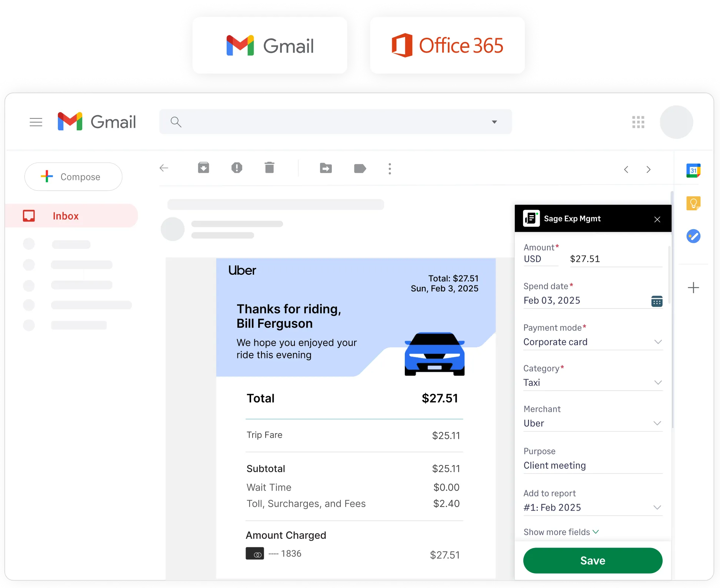Screen dimensions: 720x588
Task: Open the Payment mode dropdown
Action: click(x=658, y=342)
